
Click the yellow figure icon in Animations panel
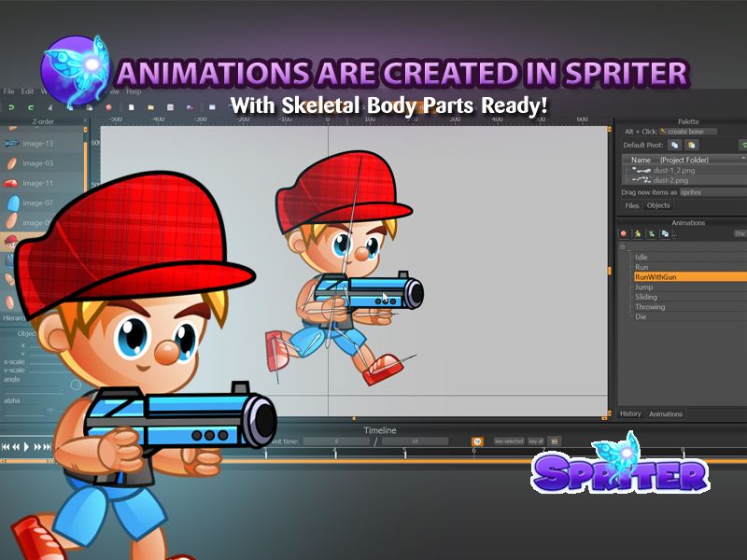[x=638, y=233]
